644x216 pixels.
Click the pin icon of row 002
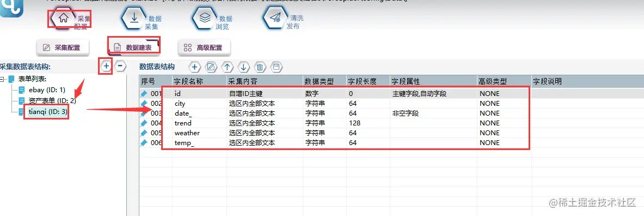[144, 103]
